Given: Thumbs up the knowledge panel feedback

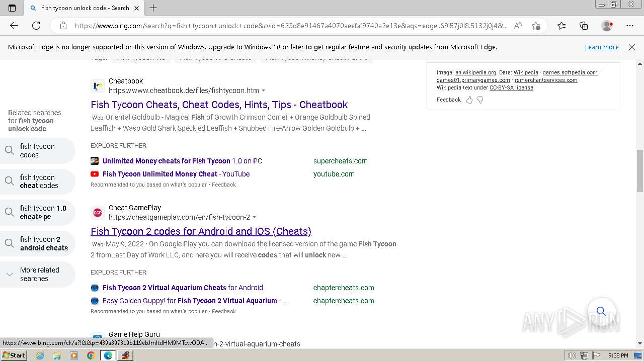Looking at the screenshot, I should (469, 100).
